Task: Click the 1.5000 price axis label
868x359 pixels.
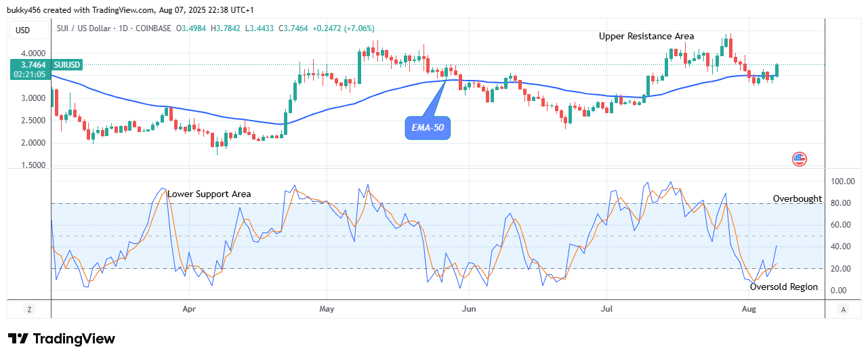Action: 32,165
